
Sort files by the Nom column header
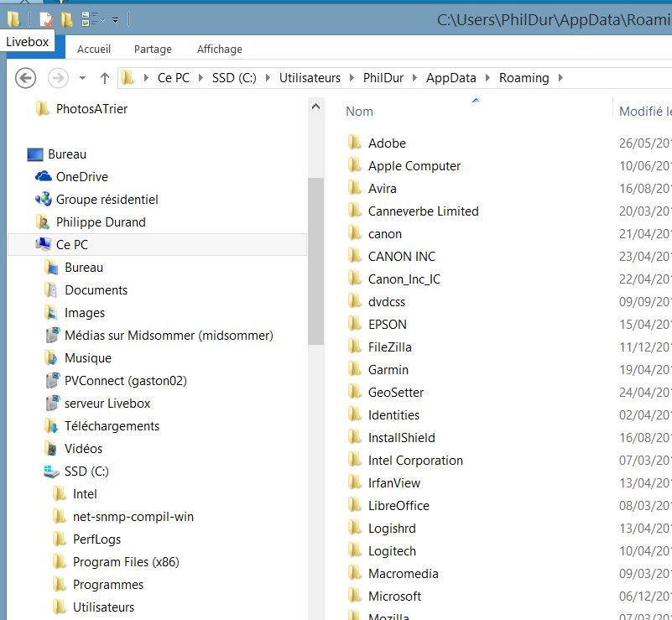coord(360,112)
